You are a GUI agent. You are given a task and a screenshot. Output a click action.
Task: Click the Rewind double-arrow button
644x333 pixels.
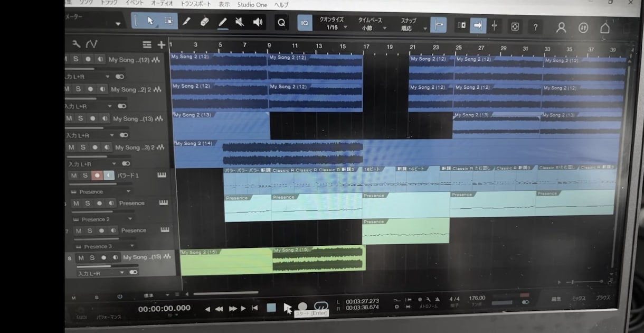tap(219, 309)
